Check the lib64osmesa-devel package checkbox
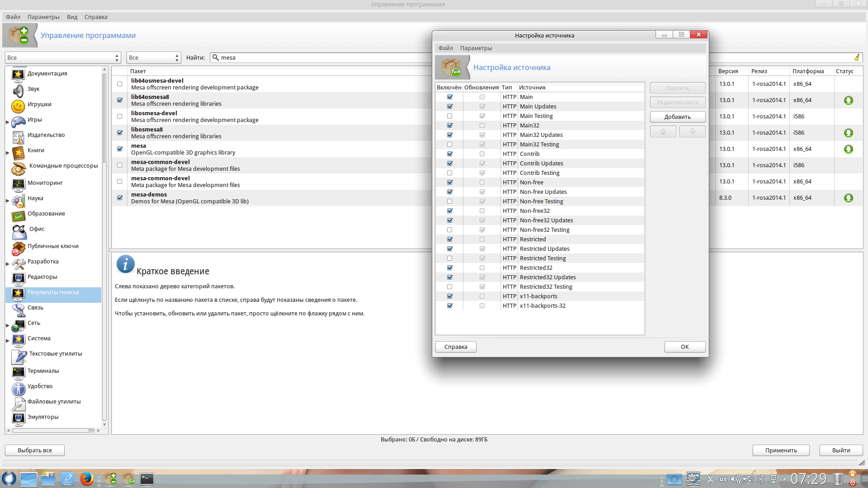 119,84
